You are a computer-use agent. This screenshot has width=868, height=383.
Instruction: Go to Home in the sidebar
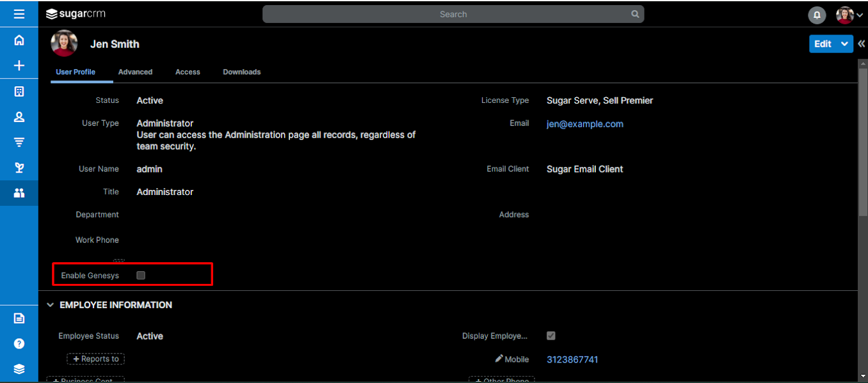pos(19,40)
